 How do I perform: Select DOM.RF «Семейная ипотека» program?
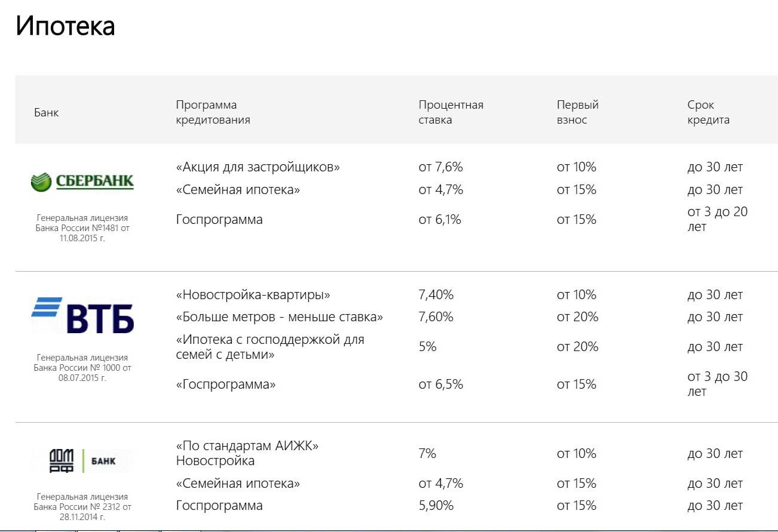(238, 484)
